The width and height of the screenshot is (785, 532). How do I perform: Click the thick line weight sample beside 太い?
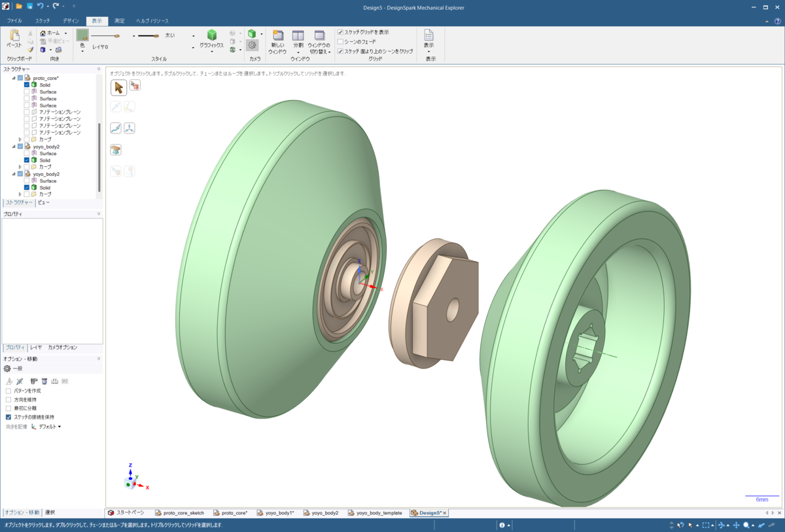149,36
